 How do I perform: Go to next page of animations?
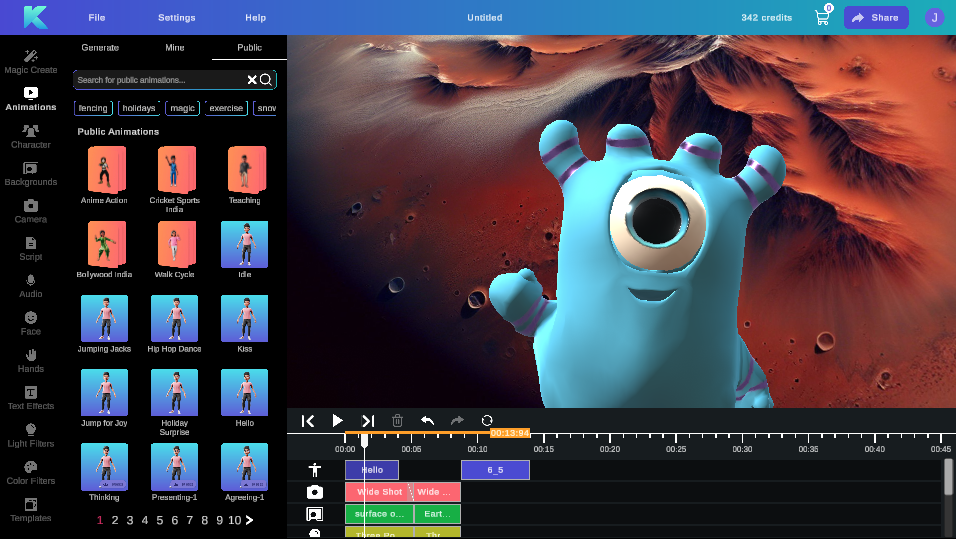[x=249, y=520]
